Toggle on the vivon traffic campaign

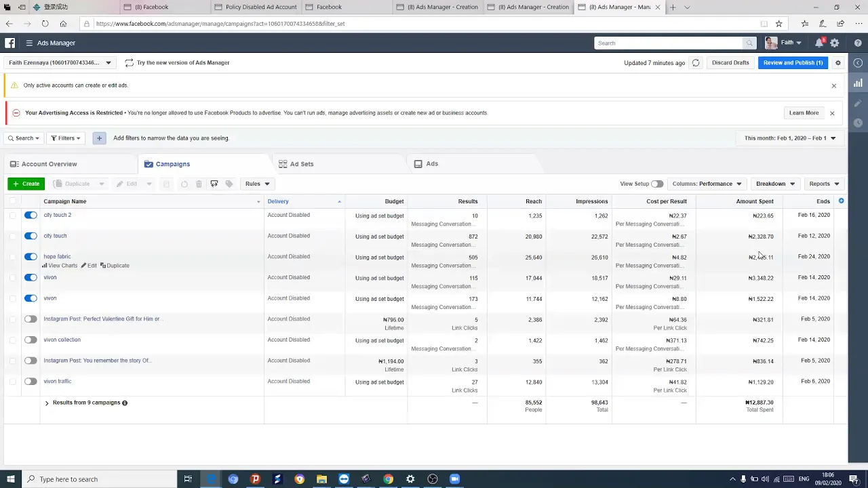tap(31, 382)
